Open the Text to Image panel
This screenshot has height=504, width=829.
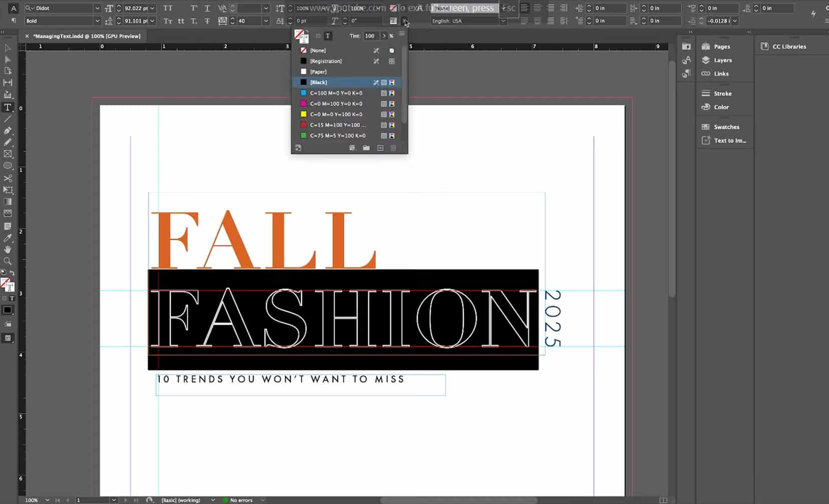click(x=729, y=141)
